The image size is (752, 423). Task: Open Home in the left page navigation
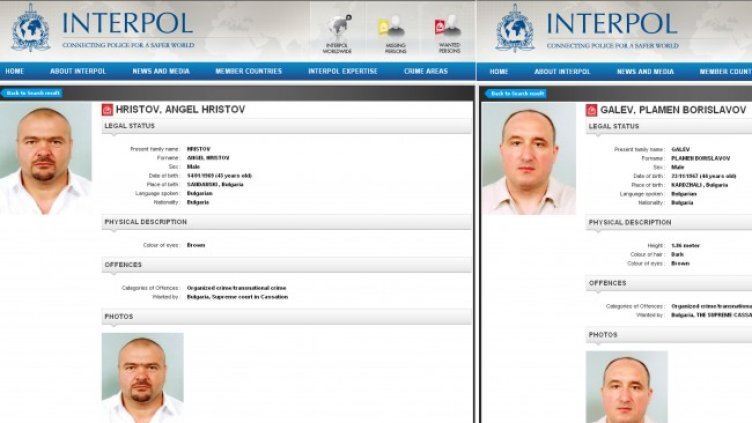click(x=15, y=71)
